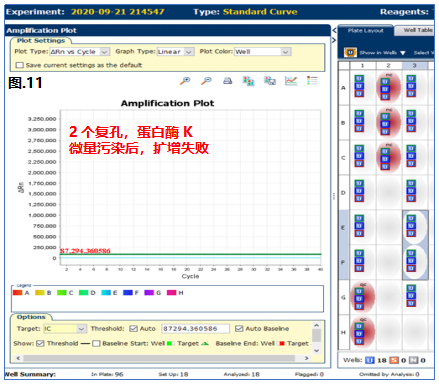Open the plot properties chart icon
Screen dimensions: 439x385
(291, 81)
